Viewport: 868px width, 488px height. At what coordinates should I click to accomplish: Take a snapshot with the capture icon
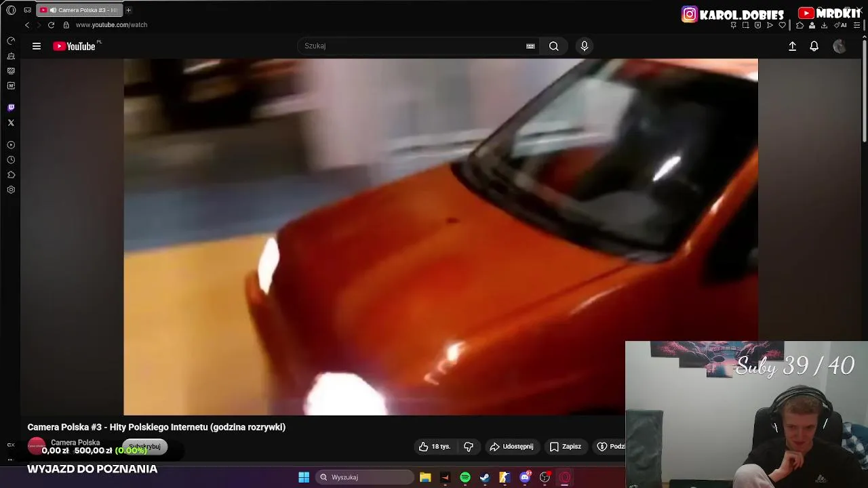pos(745,25)
